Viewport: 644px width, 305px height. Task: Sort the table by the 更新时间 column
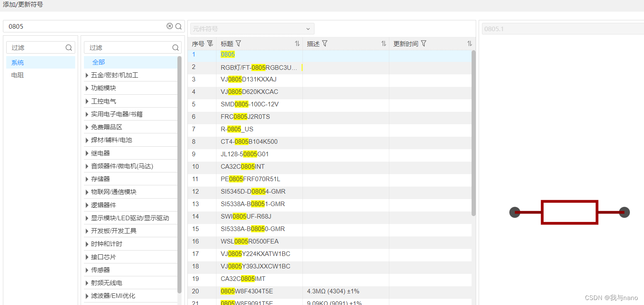coord(469,44)
